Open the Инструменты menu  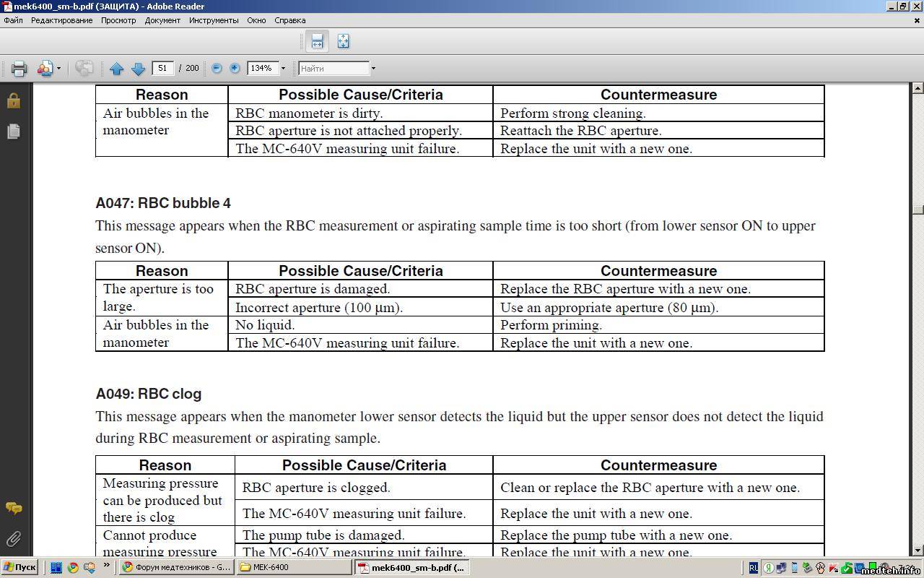click(214, 20)
